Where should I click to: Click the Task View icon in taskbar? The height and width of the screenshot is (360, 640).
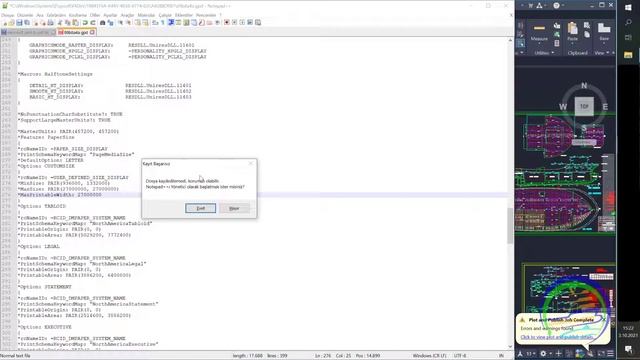(628, 38)
